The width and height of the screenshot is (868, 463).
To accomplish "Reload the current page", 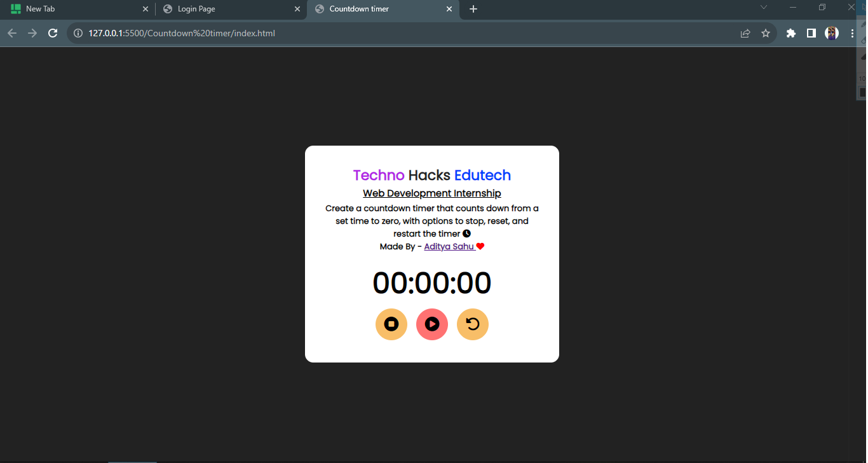I will [x=53, y=34].
